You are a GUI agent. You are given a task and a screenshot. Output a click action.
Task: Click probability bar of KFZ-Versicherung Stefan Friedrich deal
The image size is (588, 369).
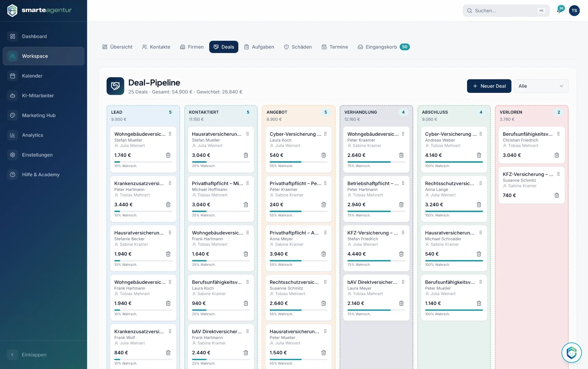coord(376,261)
